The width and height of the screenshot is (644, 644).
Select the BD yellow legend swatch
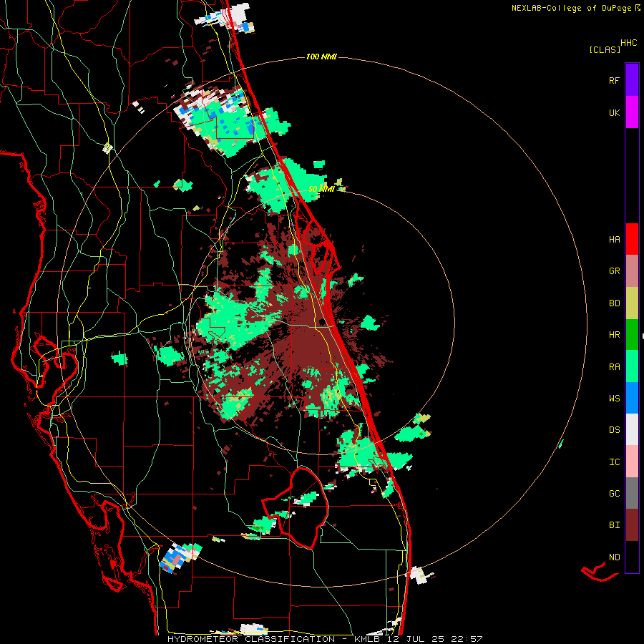(x=632, y=303)
